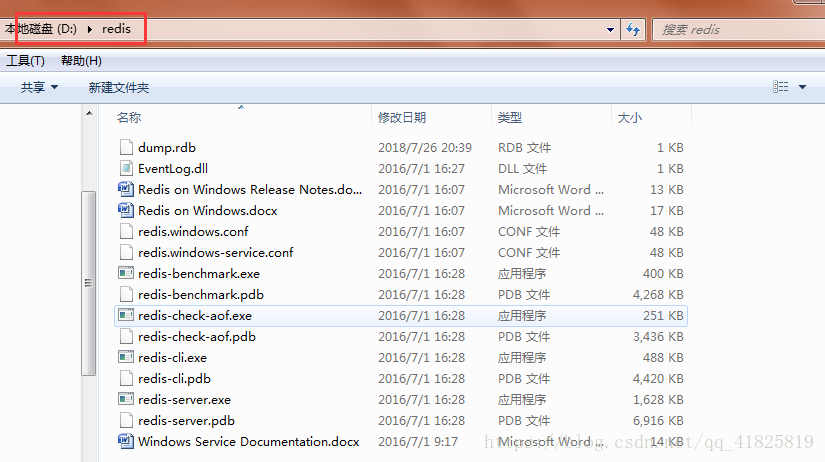Image resolution: width=825 pixels, height=462 pixels.
Task: Click the RDB 文件 type cell
Action: coord(524,147)
